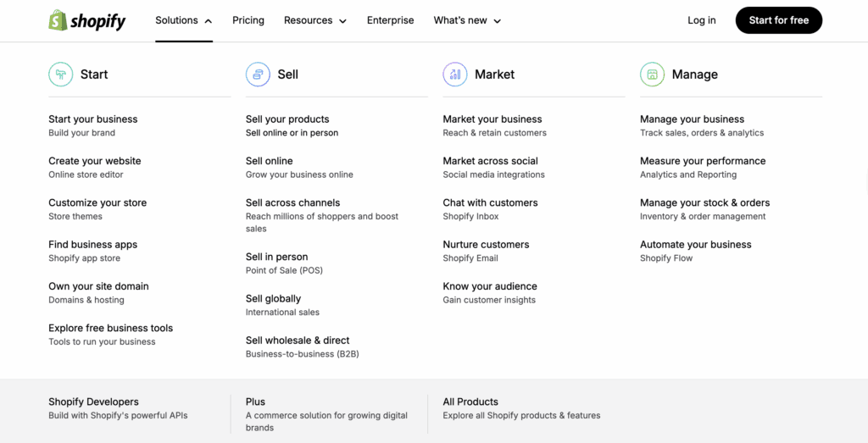Click the 'Point of Sale (POS)' subtitle
The image size is (868, 443).
(x=284, y=270)
